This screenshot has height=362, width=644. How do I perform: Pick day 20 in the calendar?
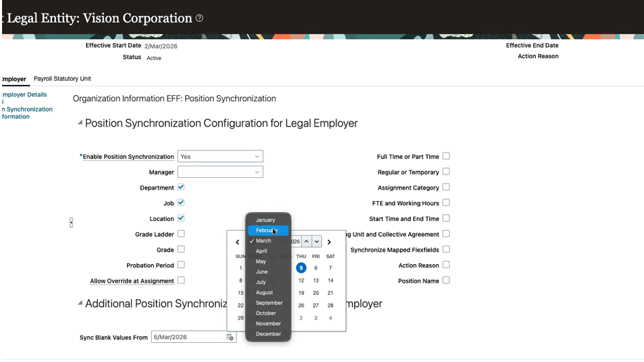coord(316,293)
